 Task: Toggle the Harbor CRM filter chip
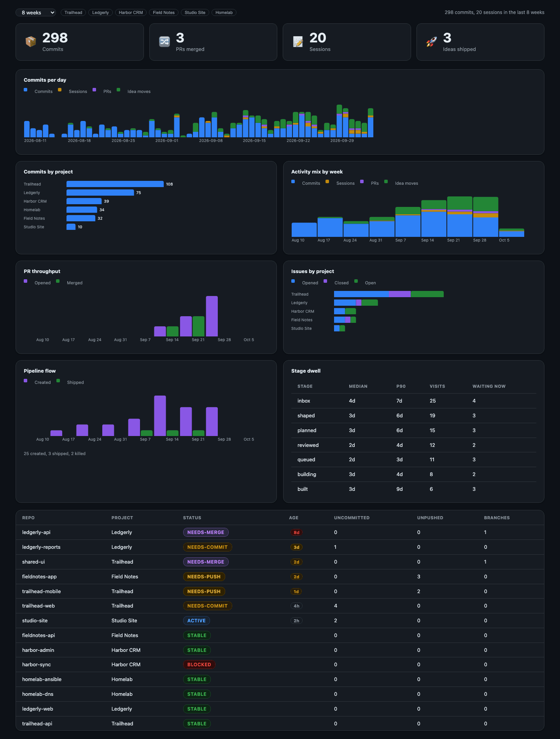click(131, 12)
